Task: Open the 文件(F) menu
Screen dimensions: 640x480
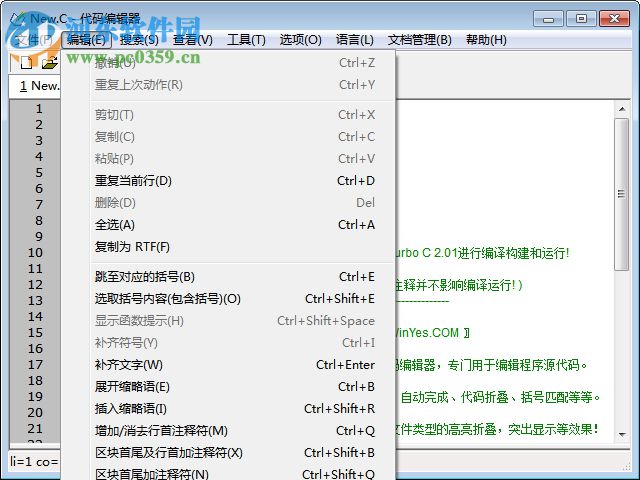Action: coord(34,40)
